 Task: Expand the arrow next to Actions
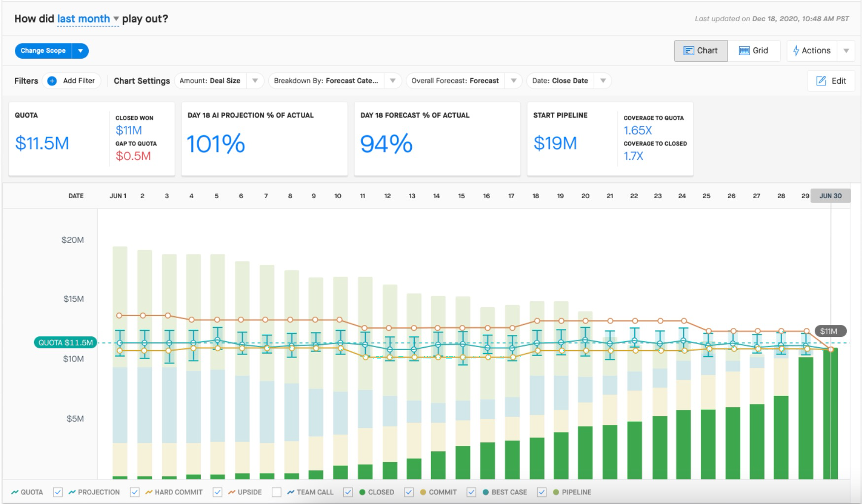(x=846, y=50)
